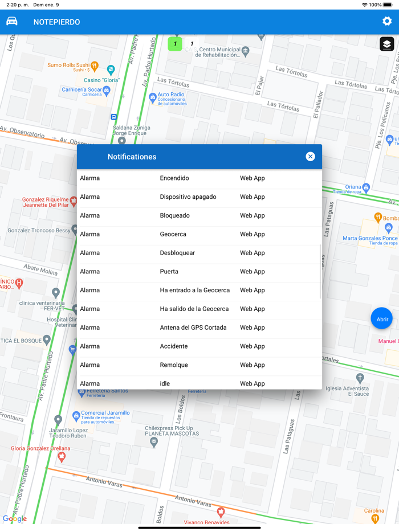Viewport: 399px width, 532px height.
Task: Select the bus stop icon on Av. Padre Hurtado
Action: coord(114,117)
